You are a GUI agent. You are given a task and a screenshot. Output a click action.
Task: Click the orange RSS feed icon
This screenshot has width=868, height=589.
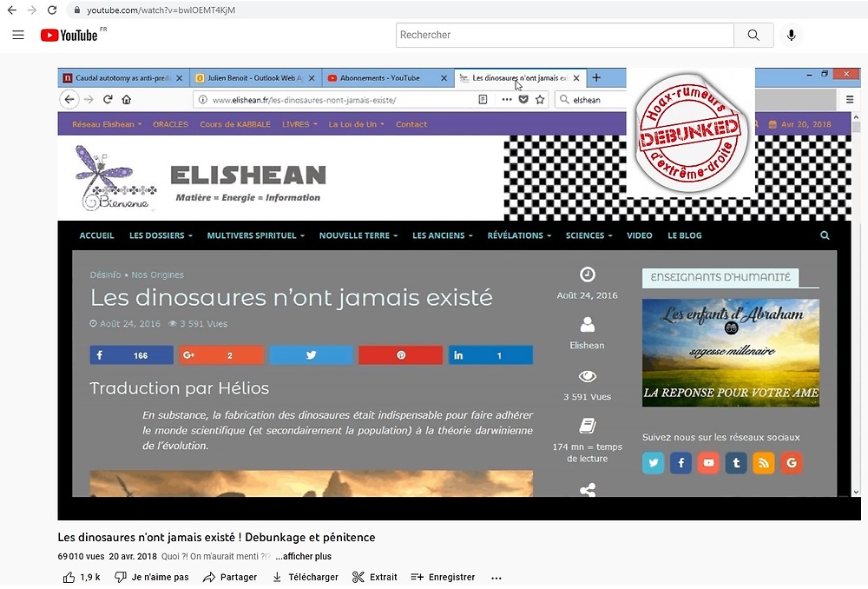(x=764, y=463)
